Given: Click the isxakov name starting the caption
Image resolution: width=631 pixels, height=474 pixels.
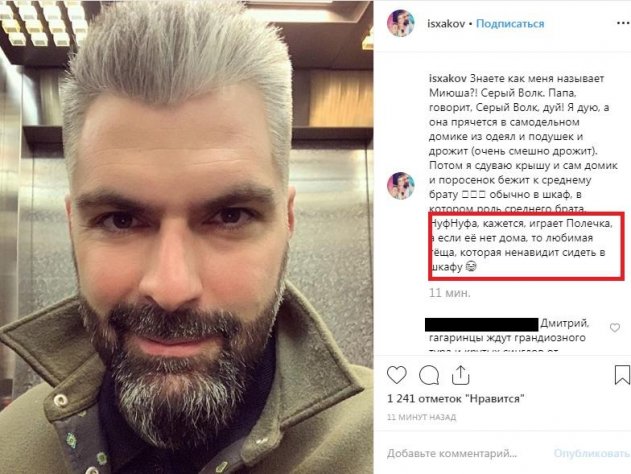Looking at the screenshot, I should [x=447, y=78].
